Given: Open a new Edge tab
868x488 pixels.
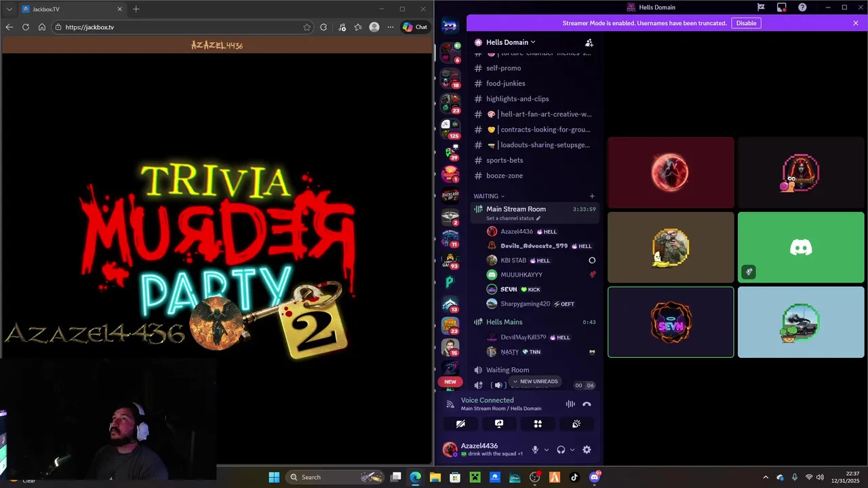Looking at the screenshot, I should tap(136, 9).
